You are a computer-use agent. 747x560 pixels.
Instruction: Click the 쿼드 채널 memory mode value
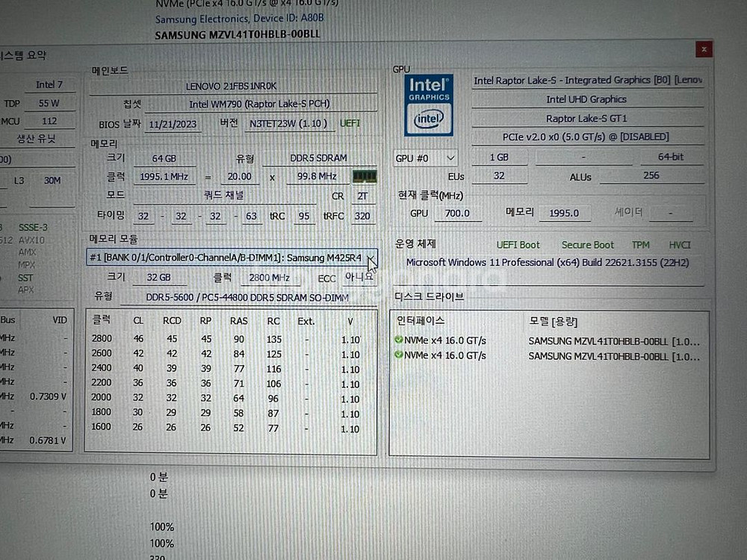coord(224,195)
